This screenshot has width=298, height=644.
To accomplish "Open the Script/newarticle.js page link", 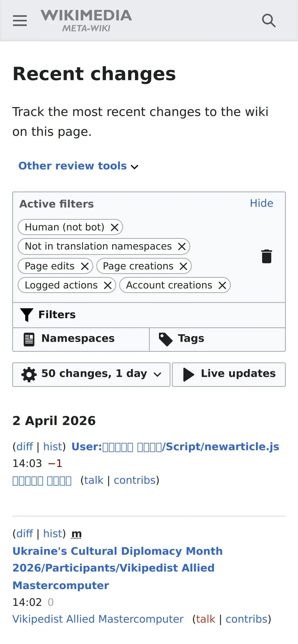I will coord(175,447).
